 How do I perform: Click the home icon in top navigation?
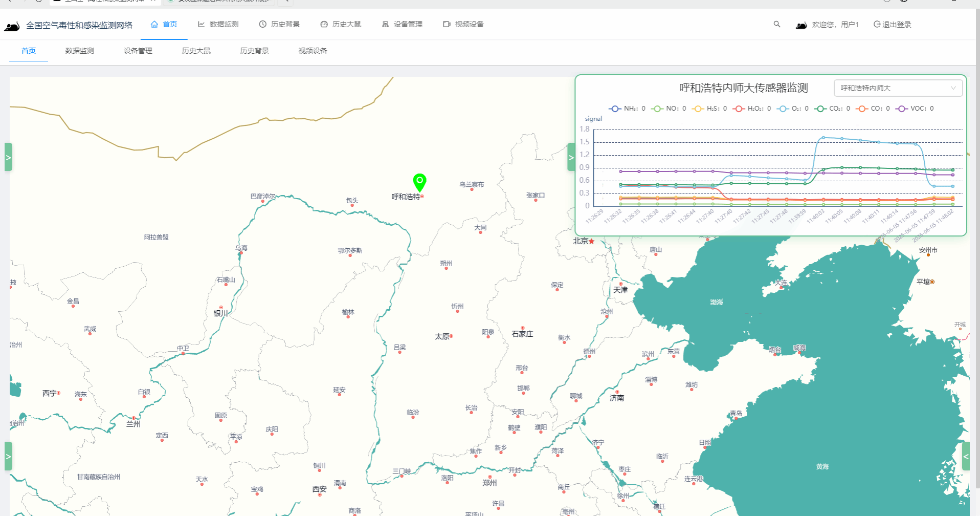(154, 24)
